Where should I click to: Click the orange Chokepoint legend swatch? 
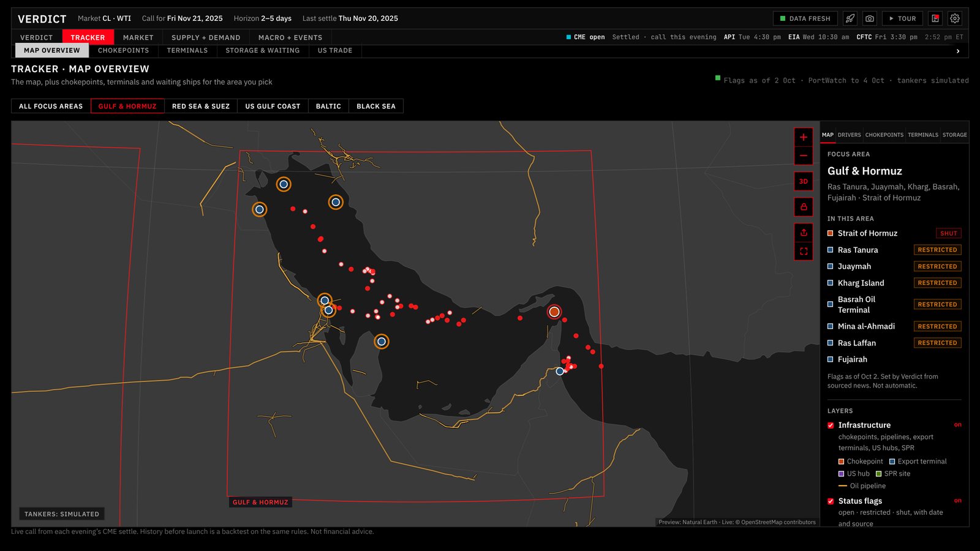(x=842, y=462)
